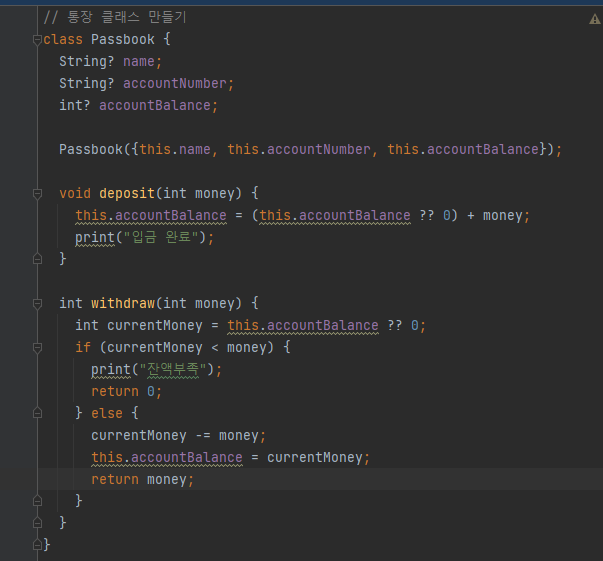Click the class name Passbook in declaration
Viewport: 603px width, 561px height.
(123, 40)
